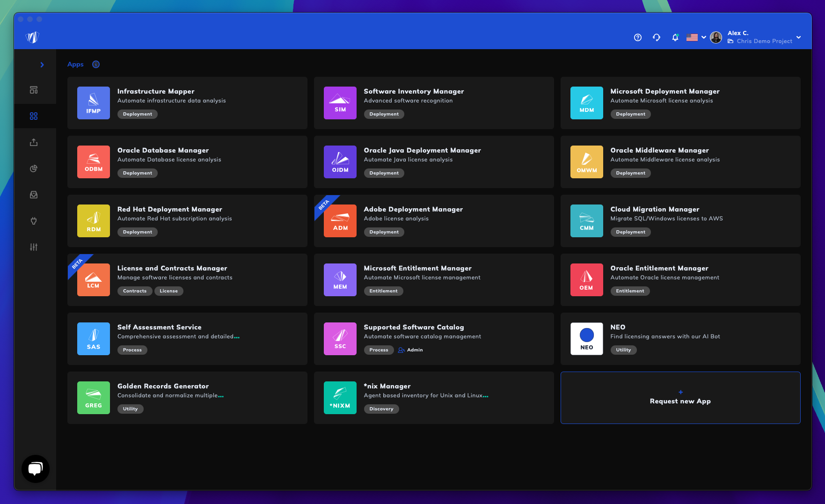Viewport: 825px width, 504px height.
Task: Open the Supported Software Catalog SSC icon
Action: point(340,339)
